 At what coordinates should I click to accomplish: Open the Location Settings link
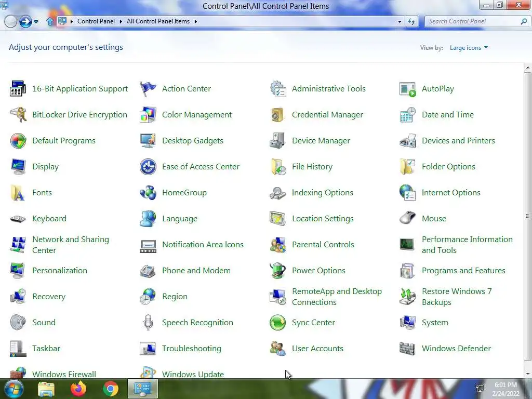323,219
